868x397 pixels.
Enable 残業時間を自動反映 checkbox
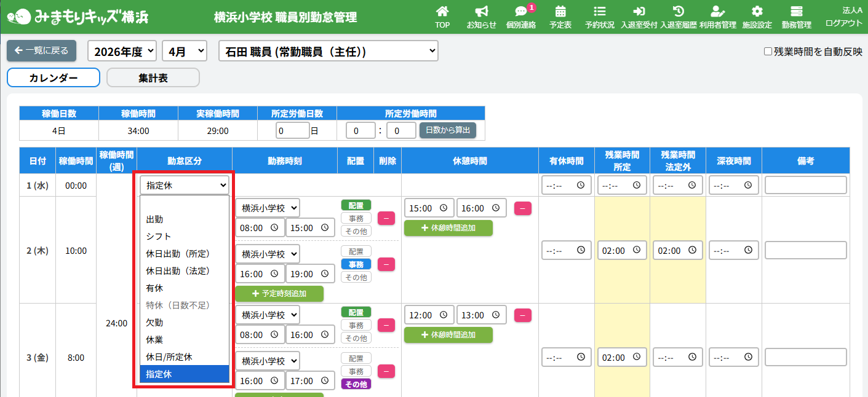(768, 52)
